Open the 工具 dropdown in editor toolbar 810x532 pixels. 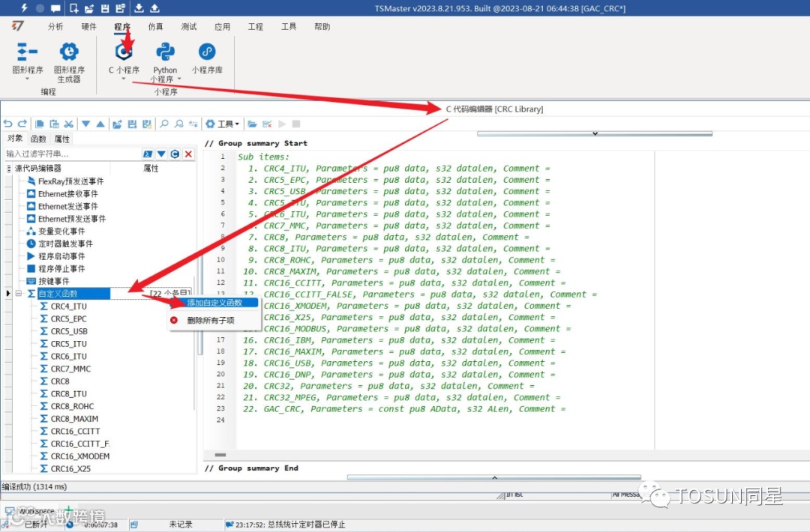tap(223, 124)
